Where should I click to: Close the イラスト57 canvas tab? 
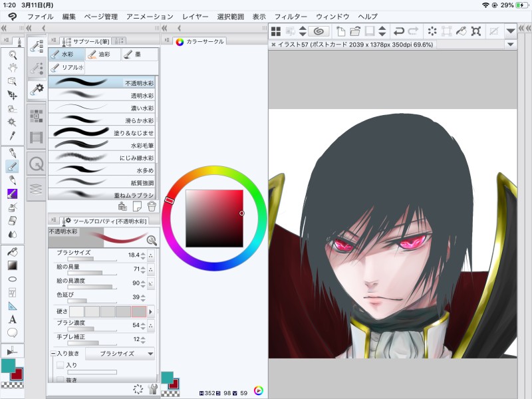click(273, 45)
